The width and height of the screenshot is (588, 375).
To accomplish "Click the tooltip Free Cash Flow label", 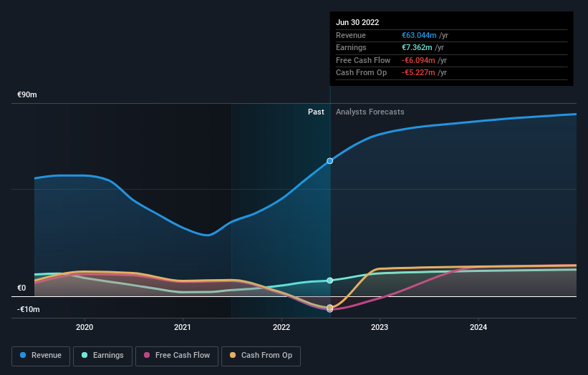I will [363, 60].
